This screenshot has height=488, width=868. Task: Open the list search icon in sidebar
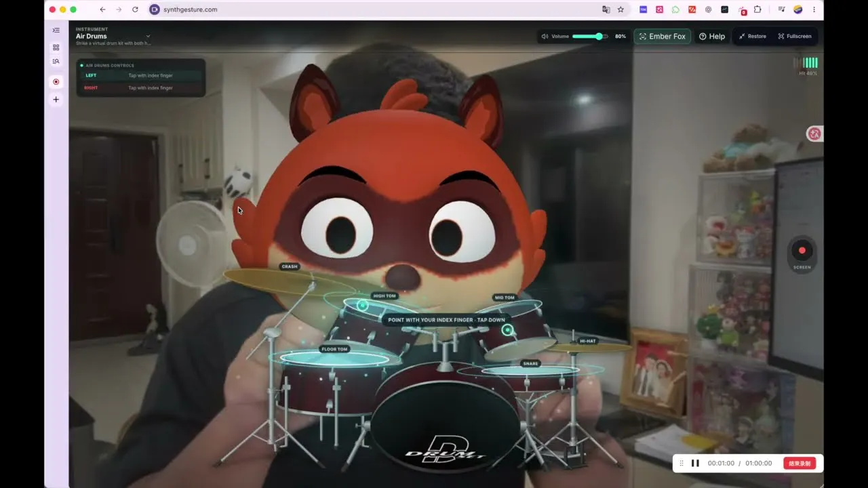coord(56,62)
